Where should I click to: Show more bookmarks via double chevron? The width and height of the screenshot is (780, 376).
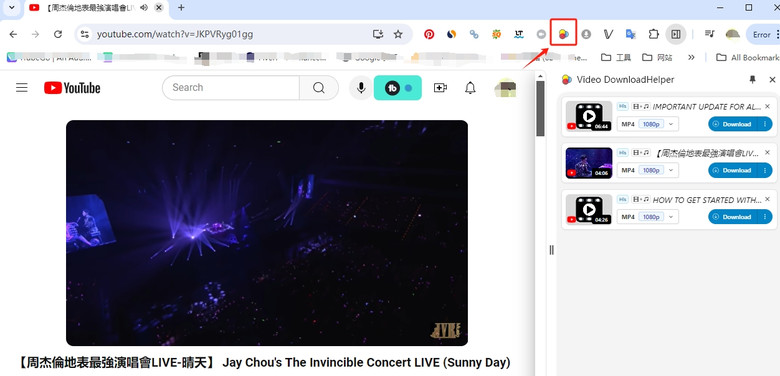tap(691, 57)
